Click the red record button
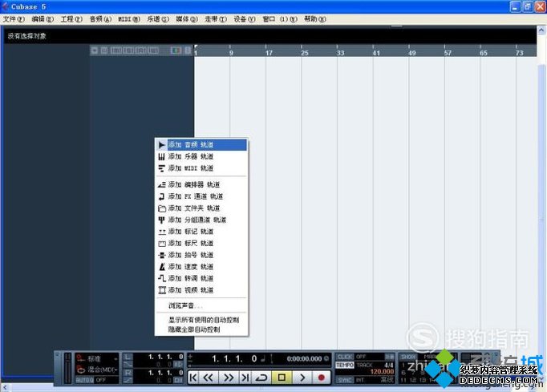The width and height of the screenshot is (547, 392). coord(322,378)
